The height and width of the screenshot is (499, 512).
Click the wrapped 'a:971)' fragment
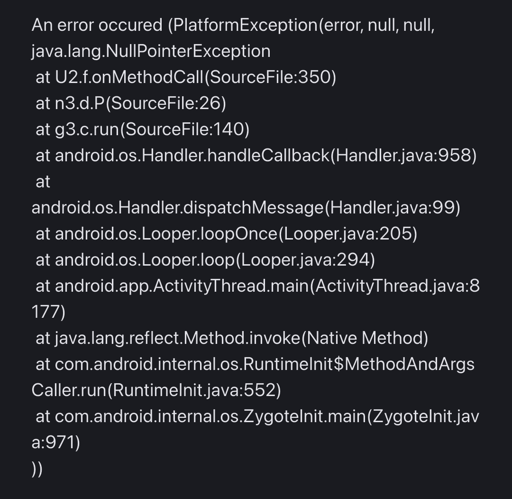[x=56, y=442]
